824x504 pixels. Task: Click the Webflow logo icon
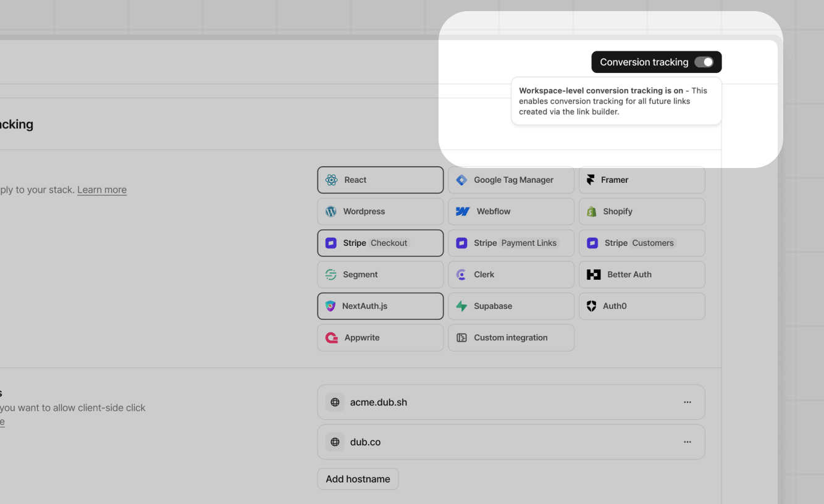[x=463, y=211]
